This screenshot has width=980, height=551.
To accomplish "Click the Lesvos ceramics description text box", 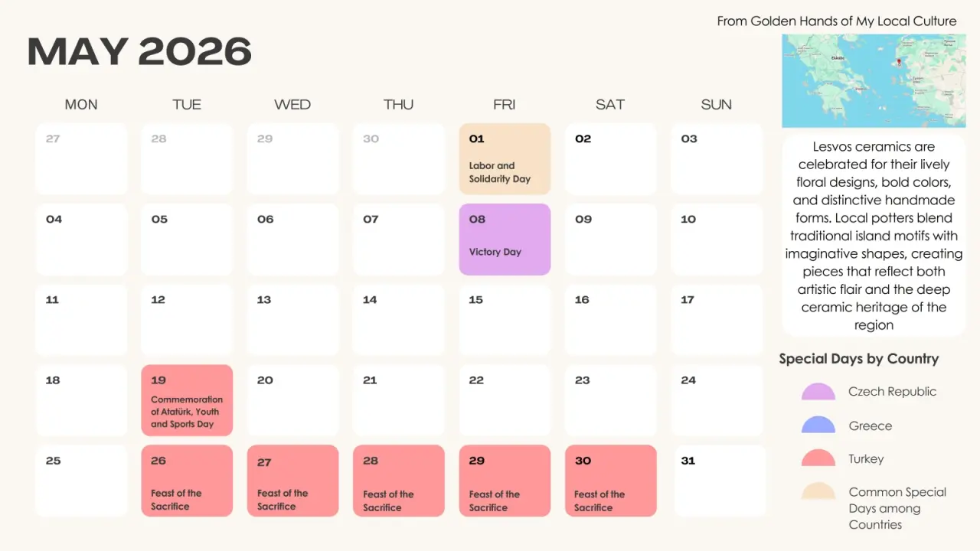I will coord(874,236).
